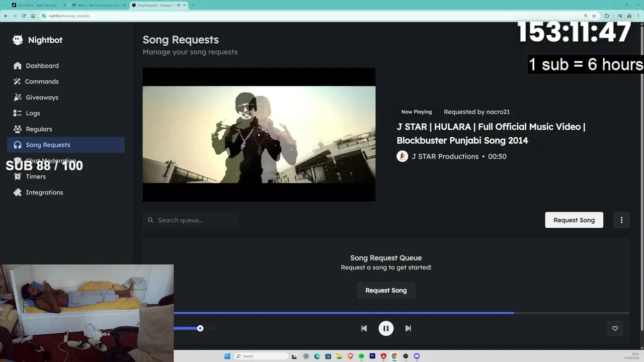Reload the current page
The width and height of the screenshot is (644, 362).
point(24,16)
